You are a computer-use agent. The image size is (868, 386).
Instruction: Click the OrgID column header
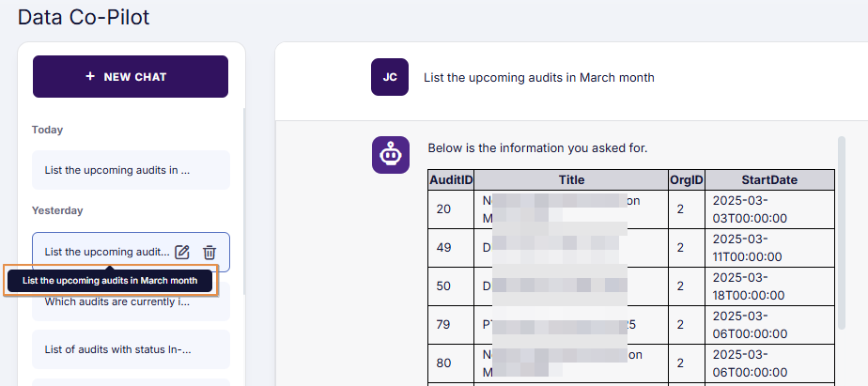point(687,180)
